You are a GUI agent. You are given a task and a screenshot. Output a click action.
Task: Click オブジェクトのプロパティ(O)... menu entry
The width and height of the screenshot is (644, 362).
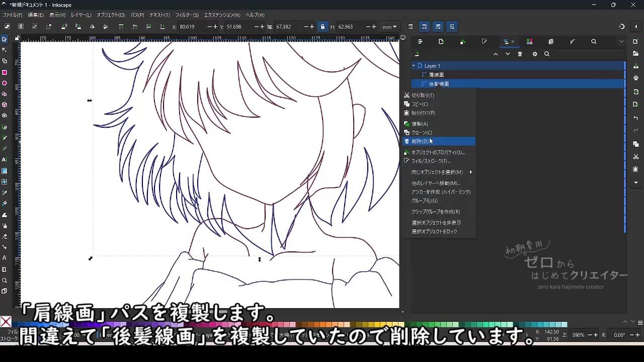438,152
